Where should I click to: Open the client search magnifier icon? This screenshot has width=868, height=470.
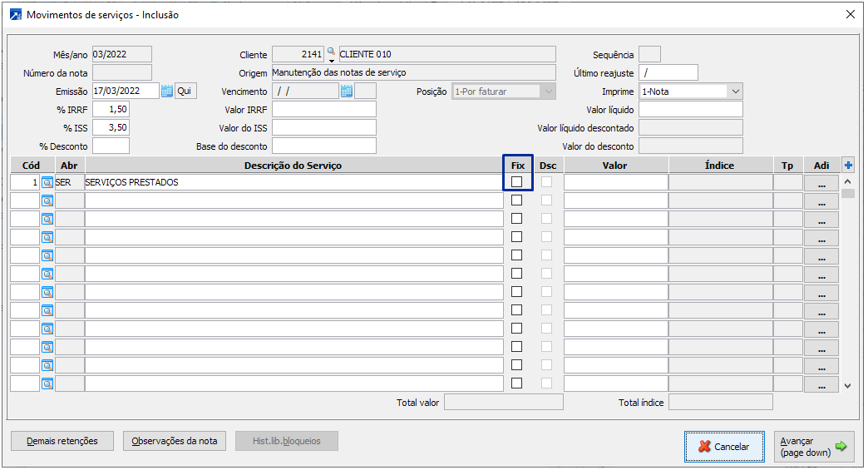[331, 52]
